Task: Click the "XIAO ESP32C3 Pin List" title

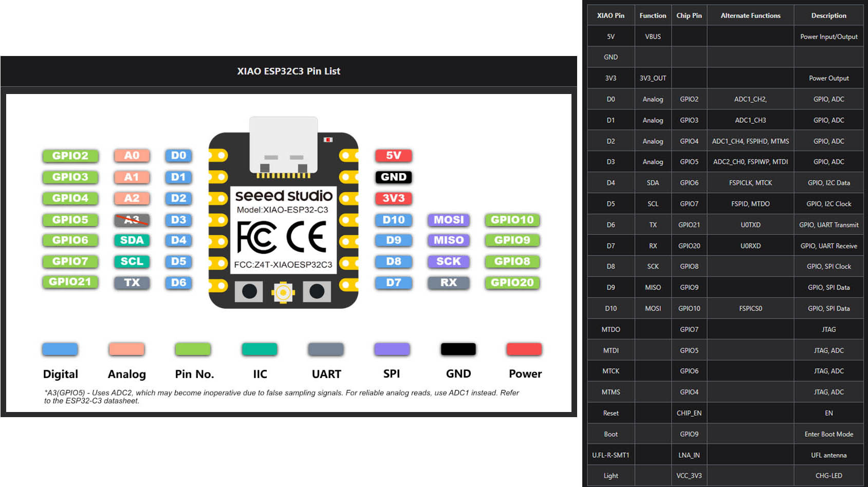Action: point(288,71)
